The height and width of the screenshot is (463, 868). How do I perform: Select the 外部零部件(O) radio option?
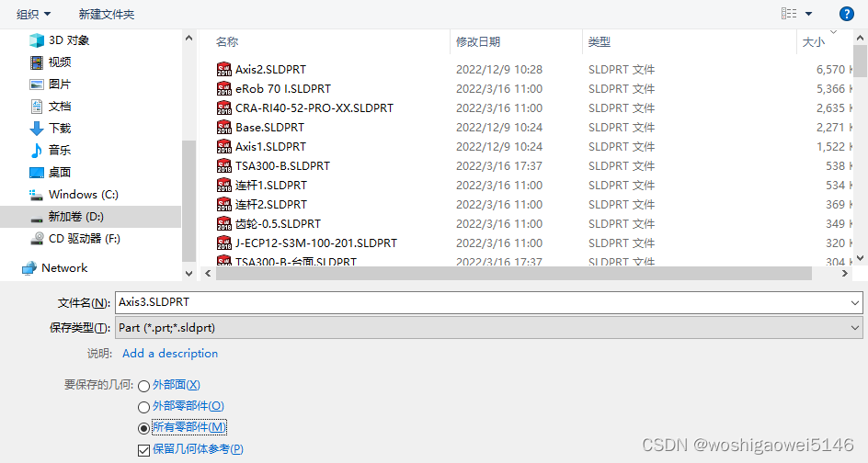click(x=144, y=407)
